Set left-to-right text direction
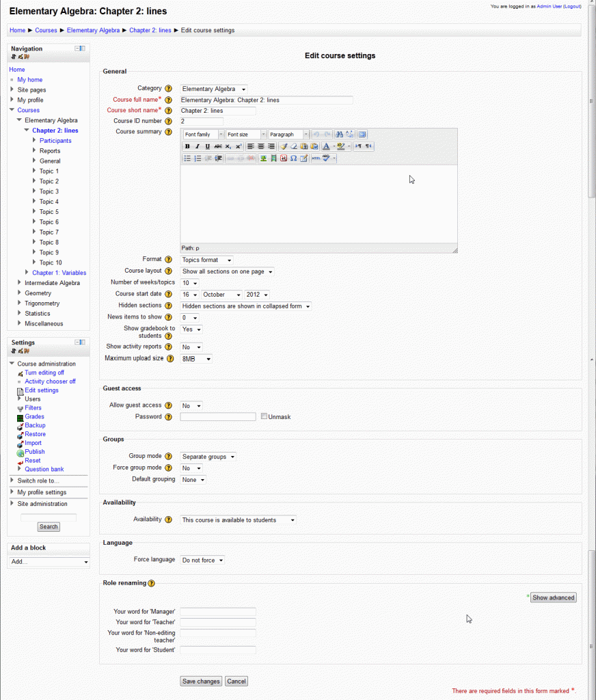 point(358,146)
